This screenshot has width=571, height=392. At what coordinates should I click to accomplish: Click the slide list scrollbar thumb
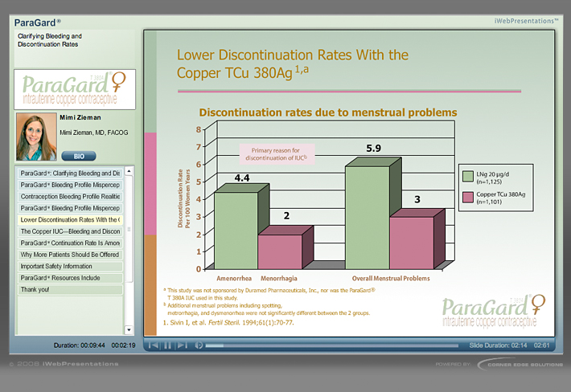click(x=129, y=229)
